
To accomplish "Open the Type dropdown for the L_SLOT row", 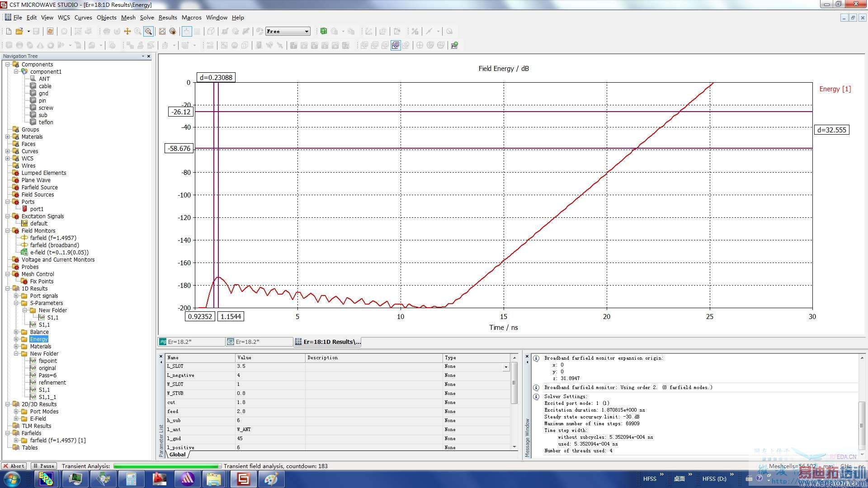I will [x=506, y=367].
